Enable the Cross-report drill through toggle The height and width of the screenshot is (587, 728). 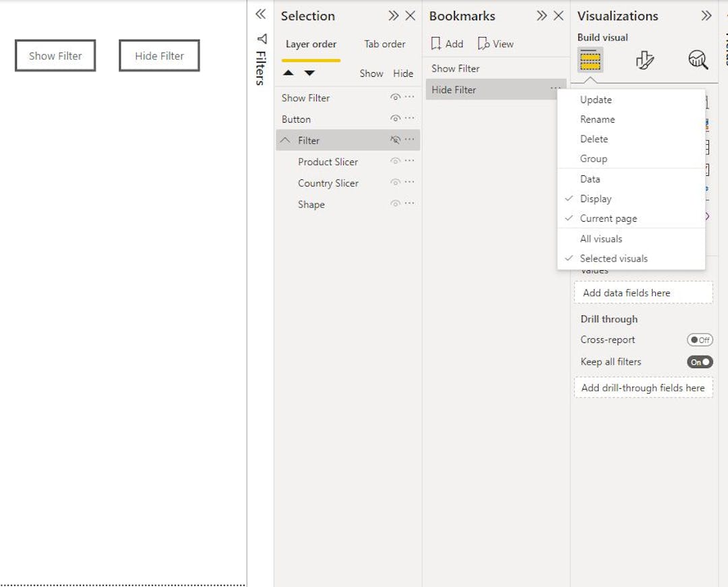tap(700, 340)
